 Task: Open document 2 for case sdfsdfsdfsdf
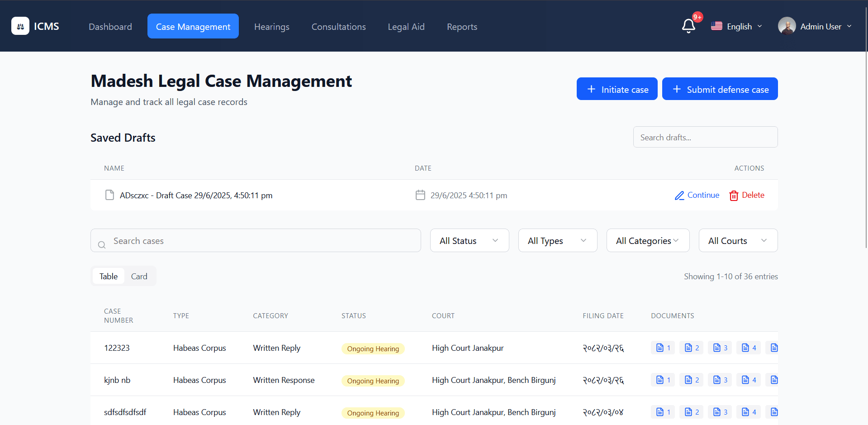691,412
